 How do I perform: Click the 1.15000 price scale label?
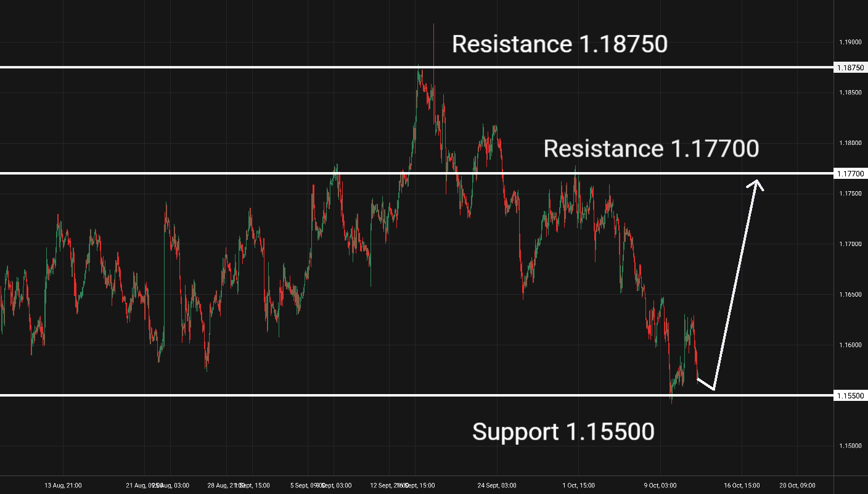click(x=850, y=446)
